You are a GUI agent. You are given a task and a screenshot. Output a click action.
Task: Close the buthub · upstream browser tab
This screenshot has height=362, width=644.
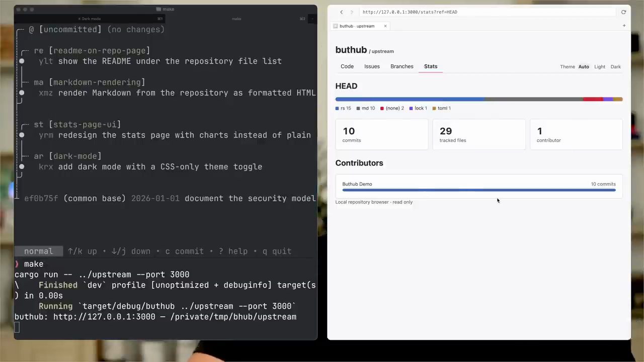pos(385,26)
